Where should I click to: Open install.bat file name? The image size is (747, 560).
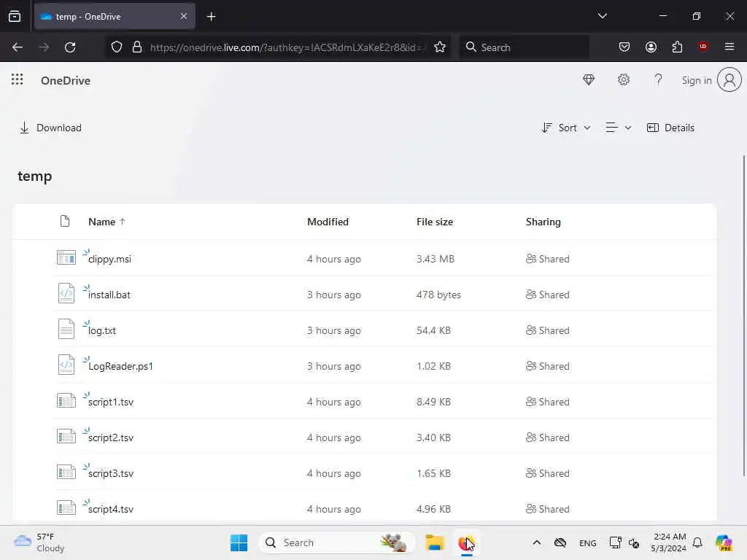tap(109, 295)
